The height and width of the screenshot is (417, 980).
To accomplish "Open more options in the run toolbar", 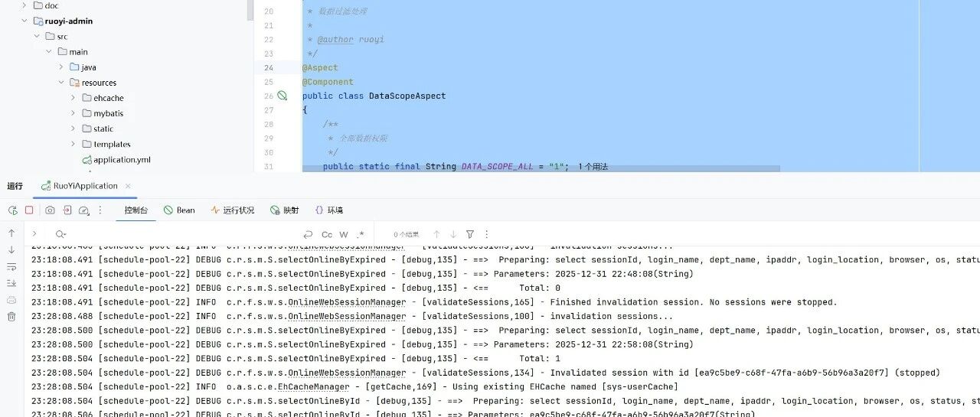I will tap(100, 210).
